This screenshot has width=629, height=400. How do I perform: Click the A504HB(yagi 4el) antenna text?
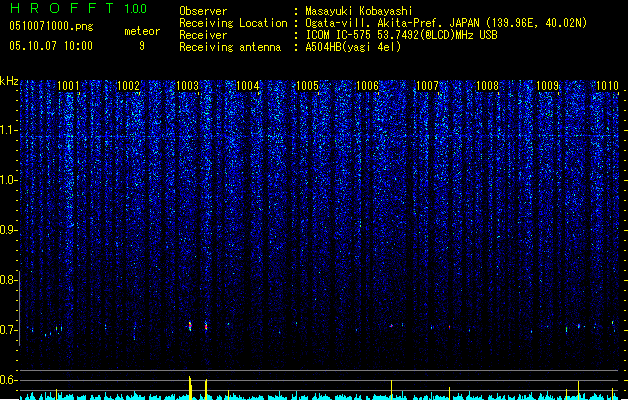point(353,47)
